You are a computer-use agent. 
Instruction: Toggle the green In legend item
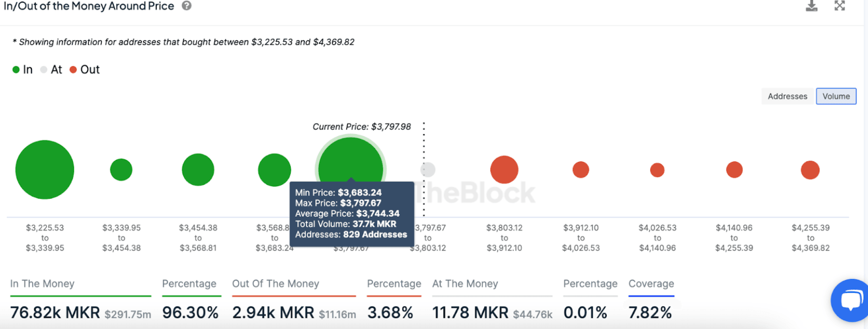coord(23,69)
